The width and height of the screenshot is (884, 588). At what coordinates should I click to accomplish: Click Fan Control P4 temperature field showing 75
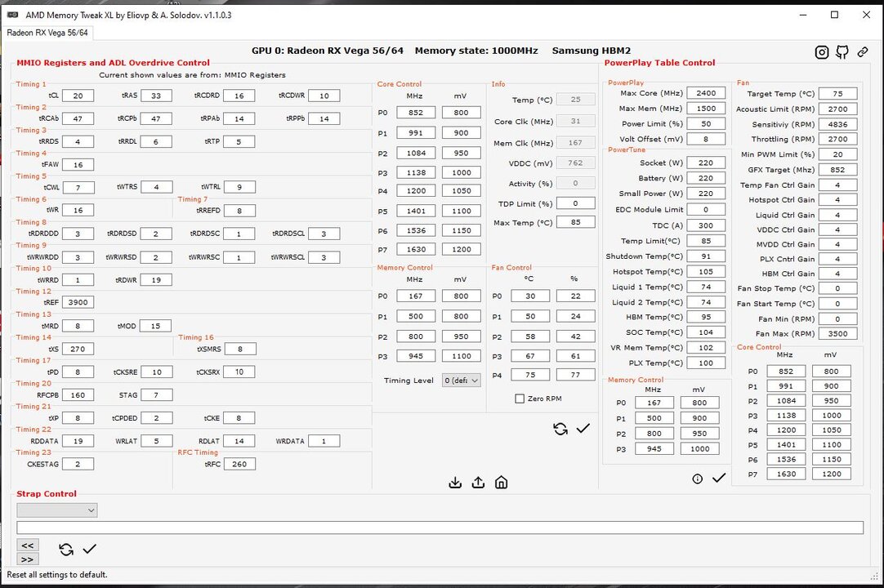tap(530, 374)
